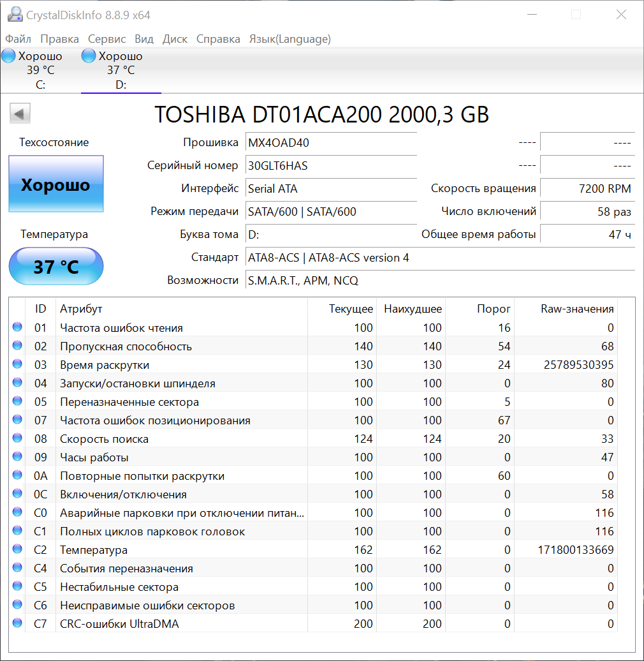Screen dimensions: 644x661
Task: Click the Raw-значения column header
Action: [576, 309]
